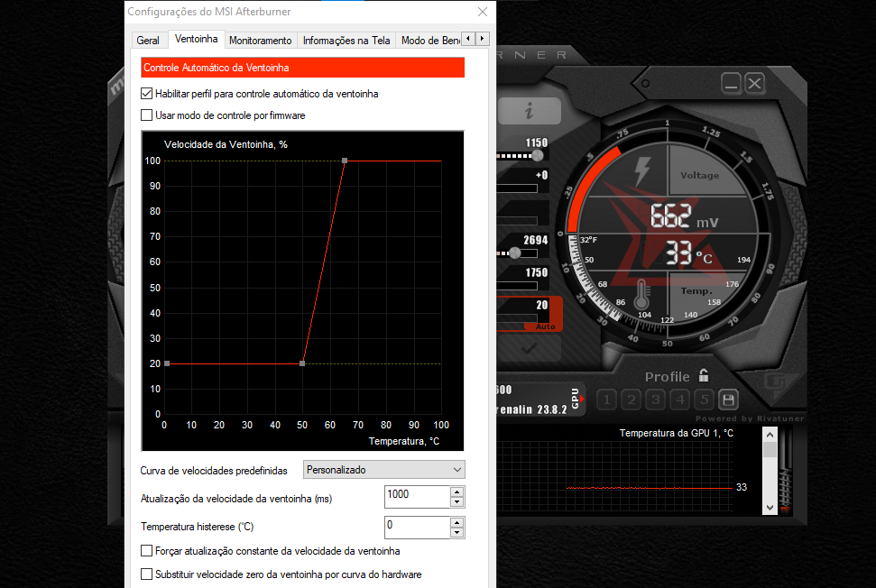Check Forçar atualização constante da velocidade
This screenshot has height=588, width=876.
point(146,551)
